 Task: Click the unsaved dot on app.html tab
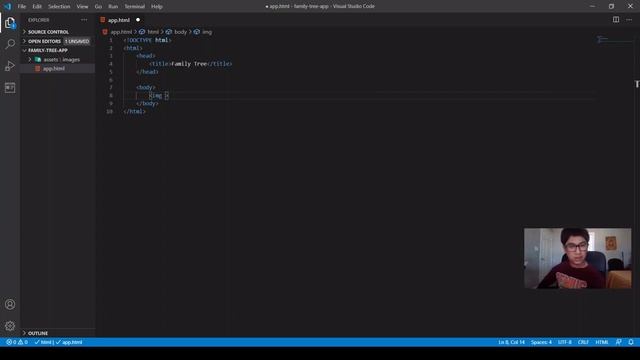138,20
